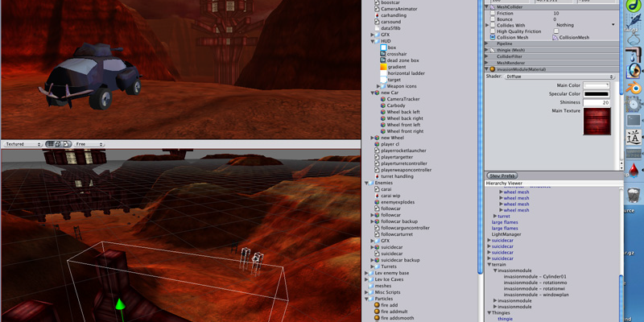Open the Textured render mode dropdown
644x322 pixels.
point(22,144)
